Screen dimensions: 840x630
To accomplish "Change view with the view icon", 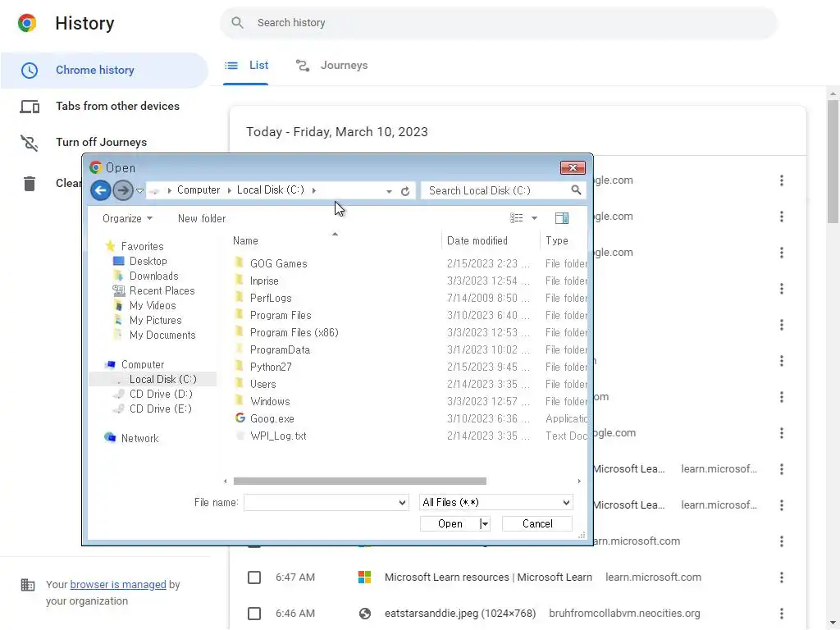I will pos(517,217).
